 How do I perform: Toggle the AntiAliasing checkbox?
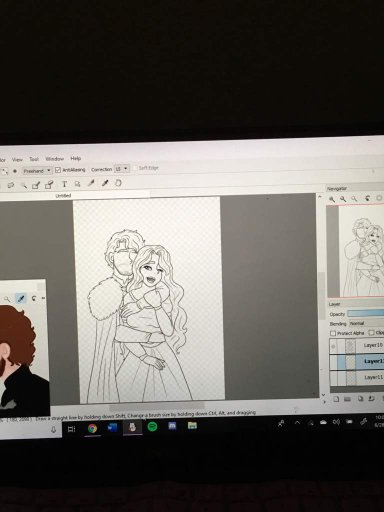click(x=58, y=170)
